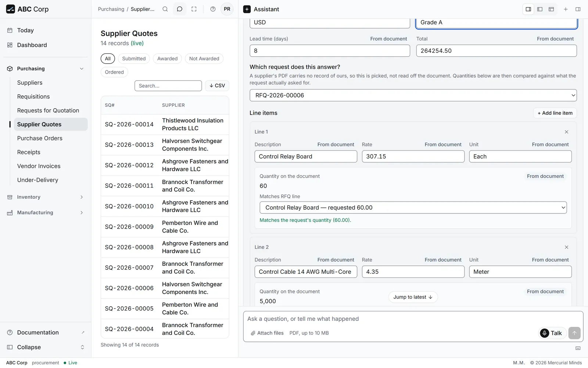Collapse the Purchasing section chevron

coord(82,69)
